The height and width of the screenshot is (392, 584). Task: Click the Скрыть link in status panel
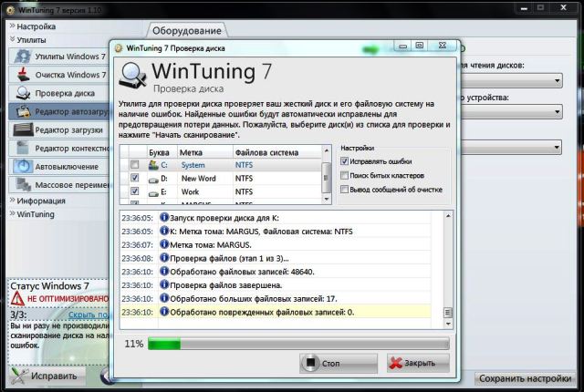(x=88, y=315)
